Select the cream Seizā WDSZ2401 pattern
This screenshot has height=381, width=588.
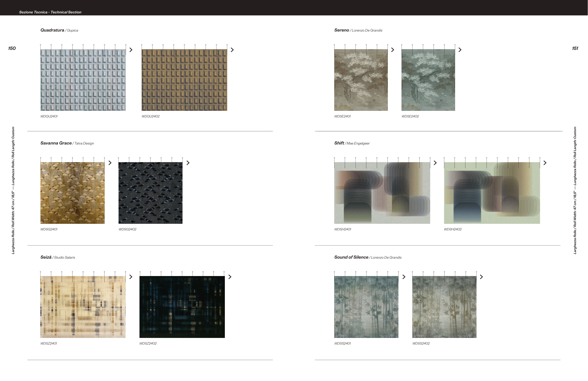83,307
